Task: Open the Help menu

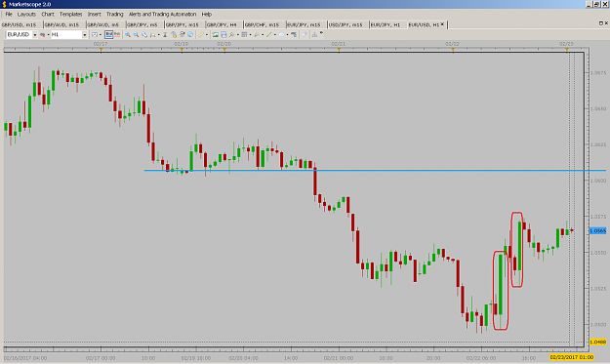Action: click(x=207, y=14)
